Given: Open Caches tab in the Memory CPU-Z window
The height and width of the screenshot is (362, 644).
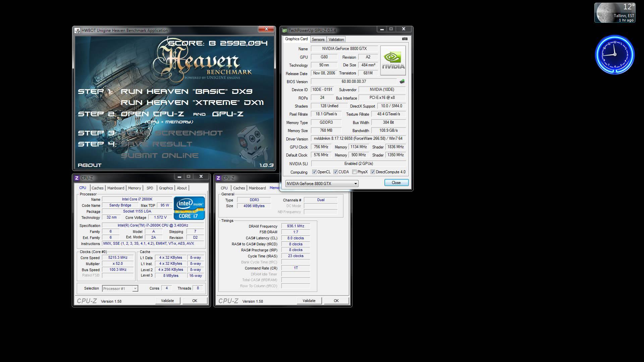Looking at the screenshot, I should tap(239, 188).
